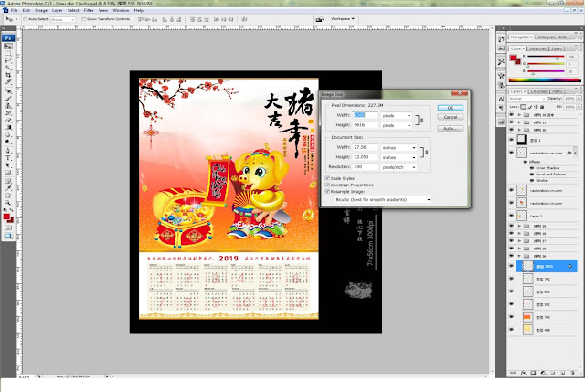
Task: Open the File menu
Action: 15,10
